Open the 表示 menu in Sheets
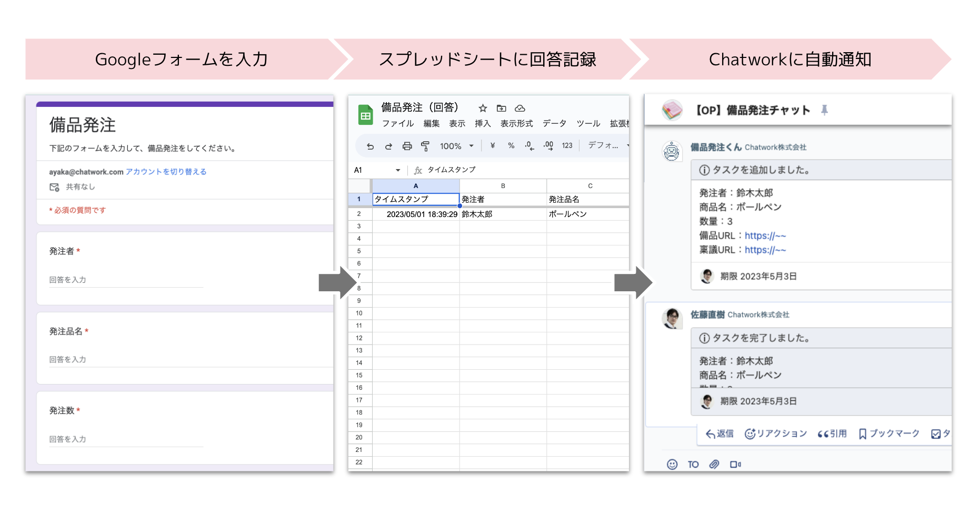This screenshot has width=980, height=512. tap(457, 123)
